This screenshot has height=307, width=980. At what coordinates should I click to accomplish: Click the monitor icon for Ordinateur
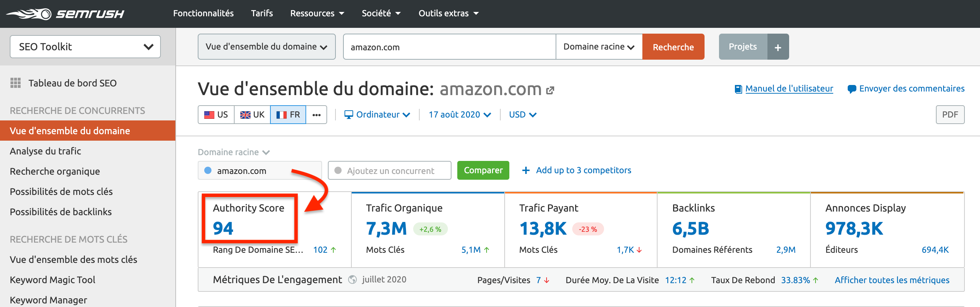[x=348, y=115]
